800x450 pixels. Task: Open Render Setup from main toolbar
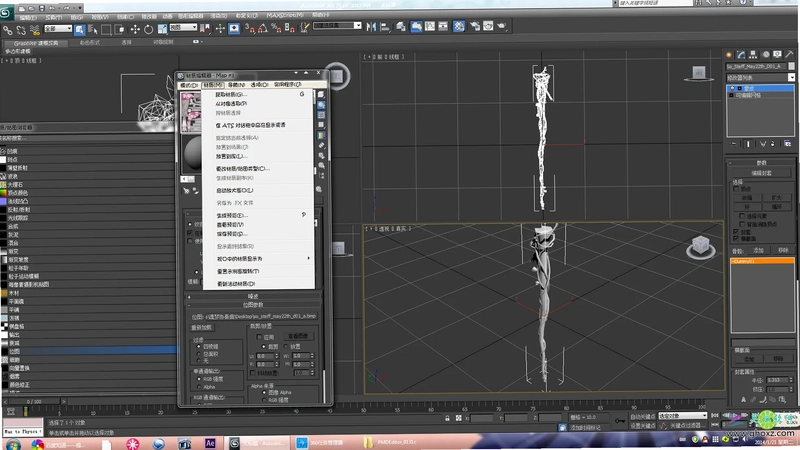(474, 26)
